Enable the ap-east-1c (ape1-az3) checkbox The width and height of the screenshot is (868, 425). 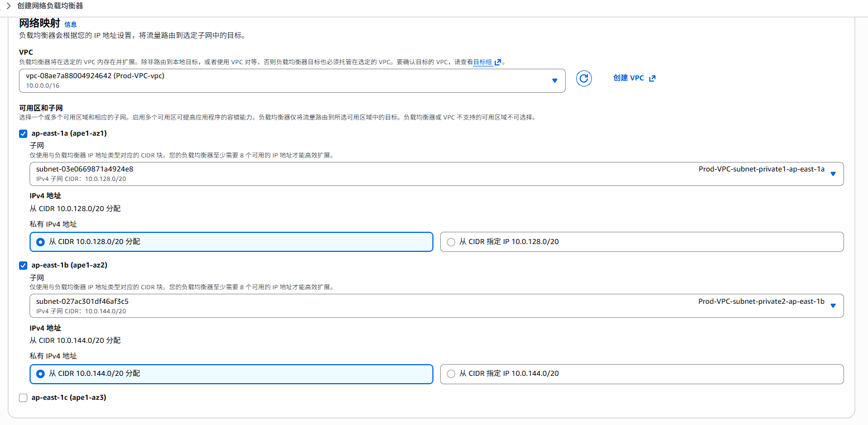[x=23, y=398]
